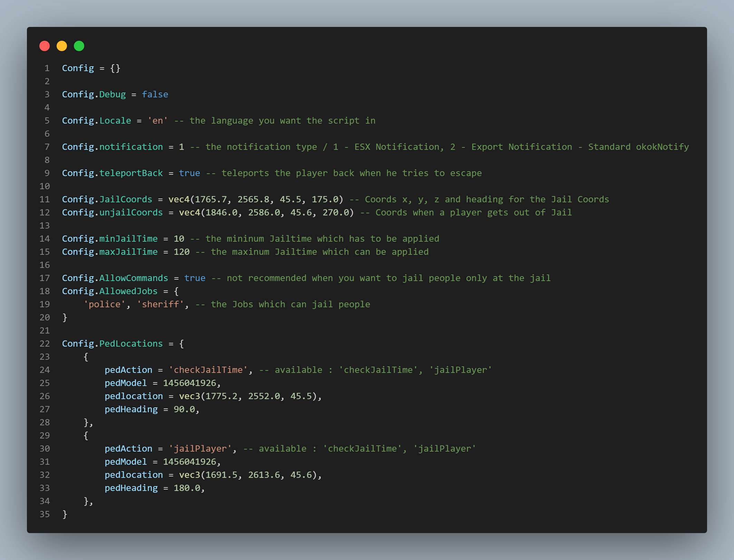Click the value 120 for maxJailTime
Image resolution: width=734 pixels, height=560 pixels.
click(x=182, y=252)
